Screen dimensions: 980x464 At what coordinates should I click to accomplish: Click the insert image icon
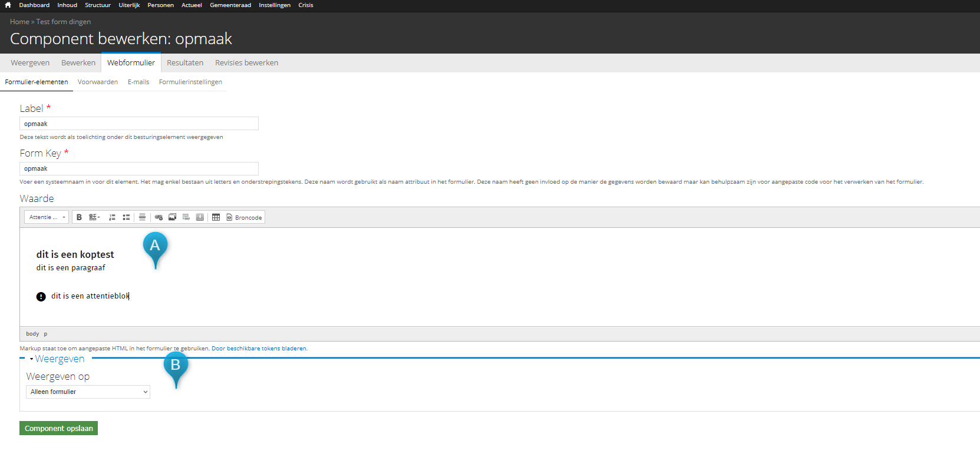tap(172, 217)
